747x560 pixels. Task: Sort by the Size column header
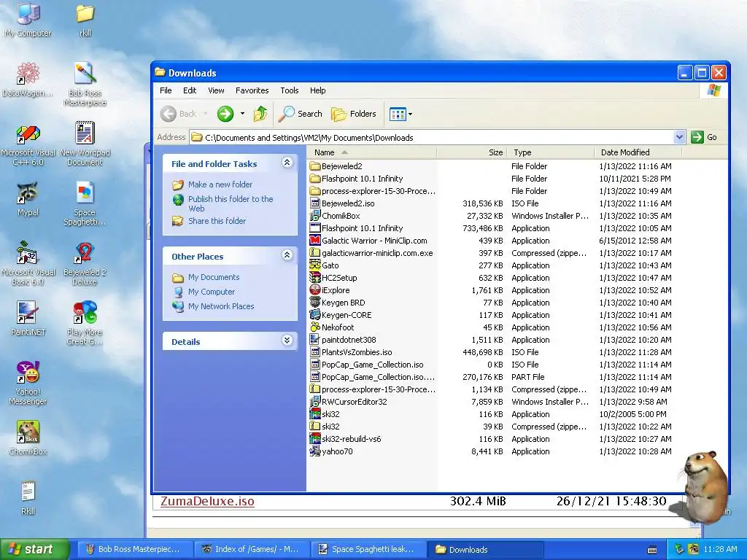click(472, 152)
